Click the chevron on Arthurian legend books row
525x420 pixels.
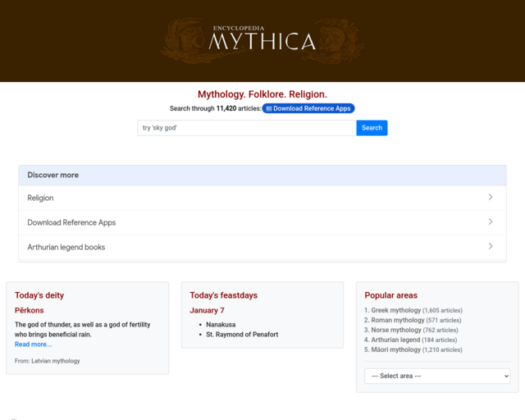[x=491, y=246]
